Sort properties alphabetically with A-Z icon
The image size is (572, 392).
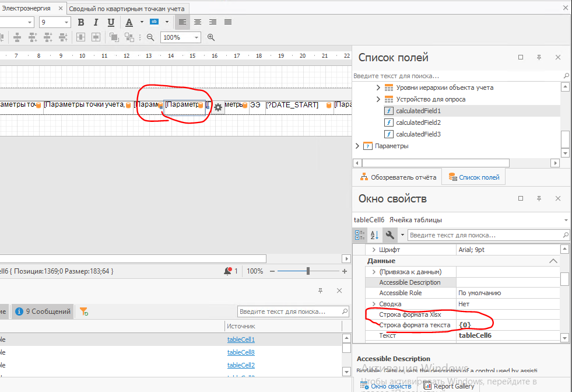[x=374, y=235]
